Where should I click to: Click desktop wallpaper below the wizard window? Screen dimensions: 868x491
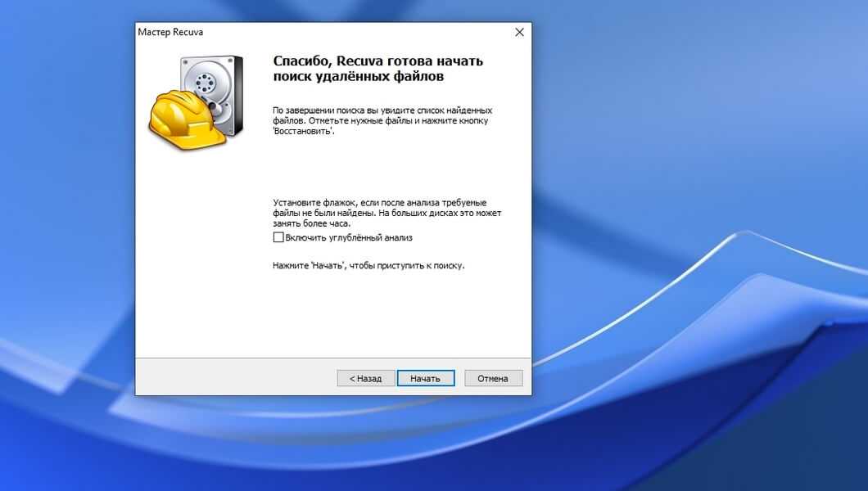click(x=328, y=446)
